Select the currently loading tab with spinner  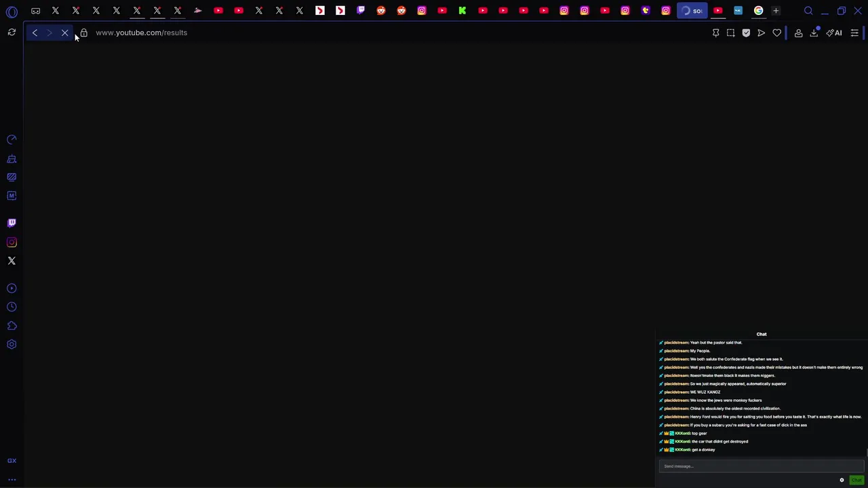point(692,10)
